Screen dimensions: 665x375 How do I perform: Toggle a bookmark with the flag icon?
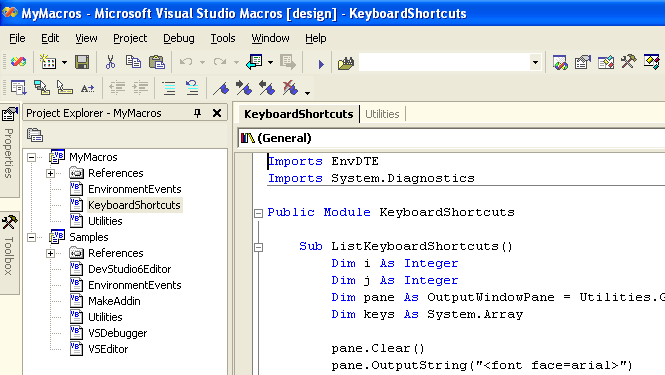tap(221, 88)
